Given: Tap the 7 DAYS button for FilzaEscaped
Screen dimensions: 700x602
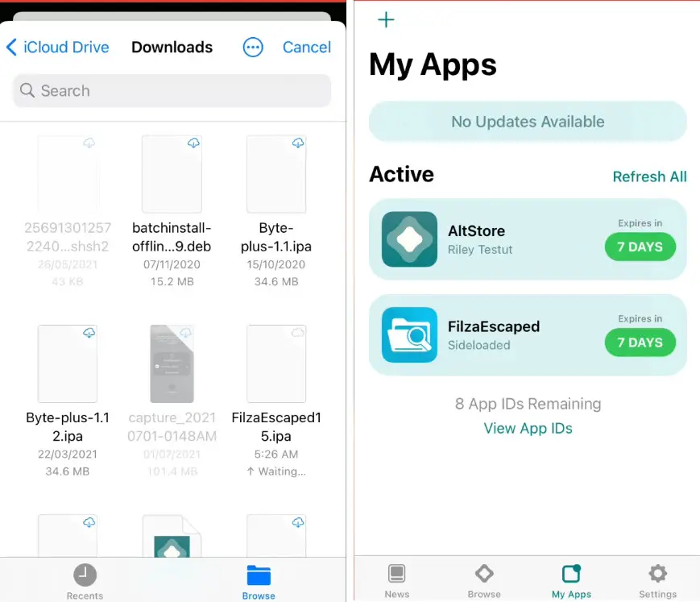Looking at the screenshot, I should pos(640,342).
